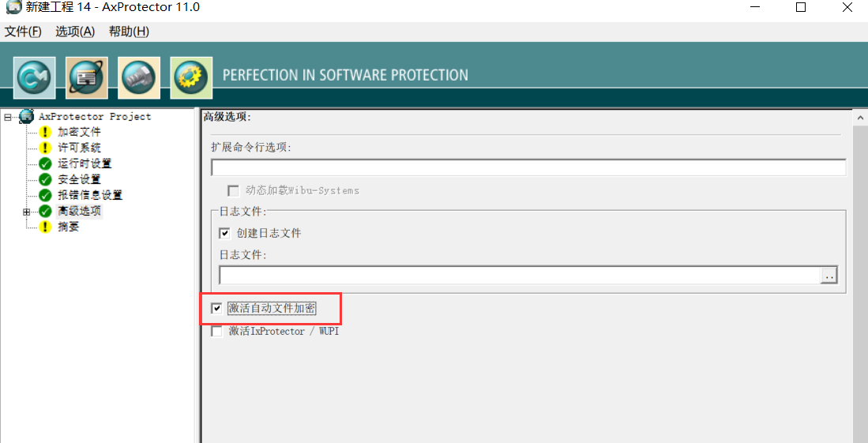Click the AxProtector Project root icon

click(27, 117)
